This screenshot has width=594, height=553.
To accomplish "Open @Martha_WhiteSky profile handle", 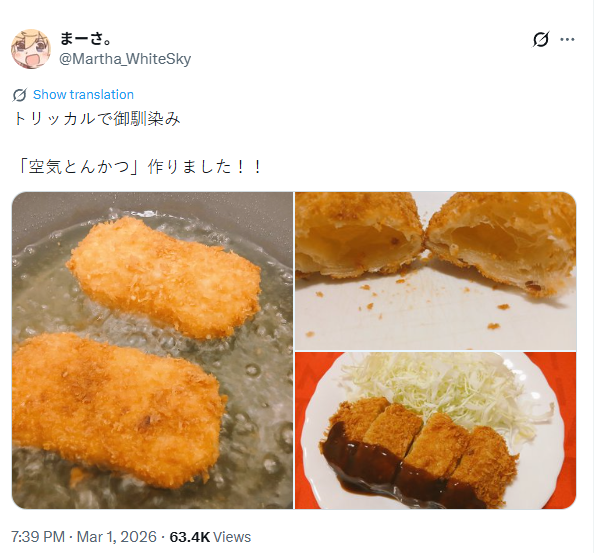I will [125, 59].
